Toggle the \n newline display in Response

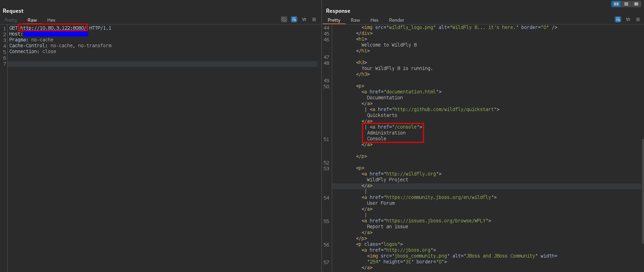pyautogui.click(x=628, y=19)
